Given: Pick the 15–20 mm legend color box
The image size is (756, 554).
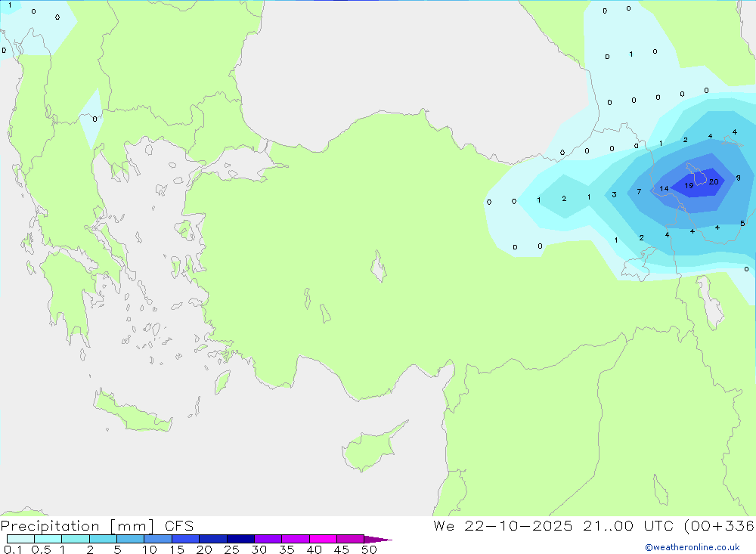Looking at the screenshot, I should click(x=185, y=539).
